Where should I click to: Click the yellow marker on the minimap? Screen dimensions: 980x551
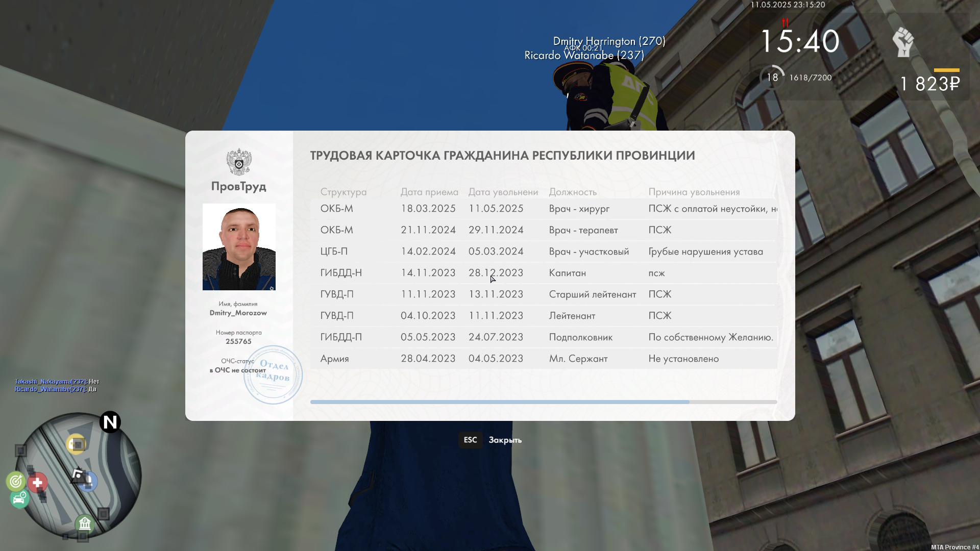[76, 444]
